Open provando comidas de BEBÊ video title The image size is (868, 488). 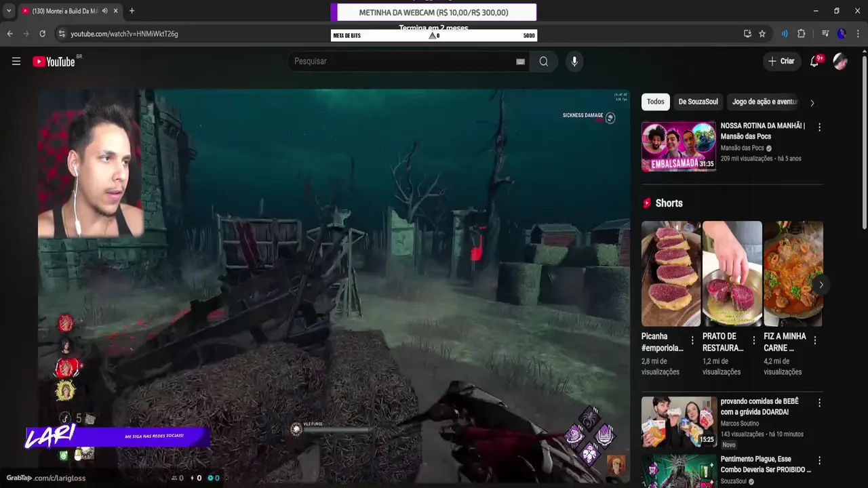point(759,407)
